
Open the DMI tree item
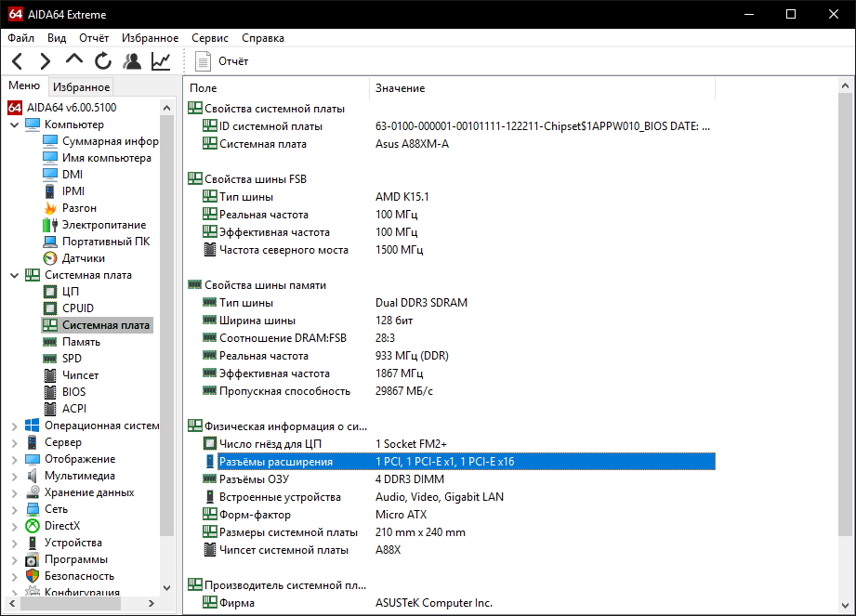72,174
